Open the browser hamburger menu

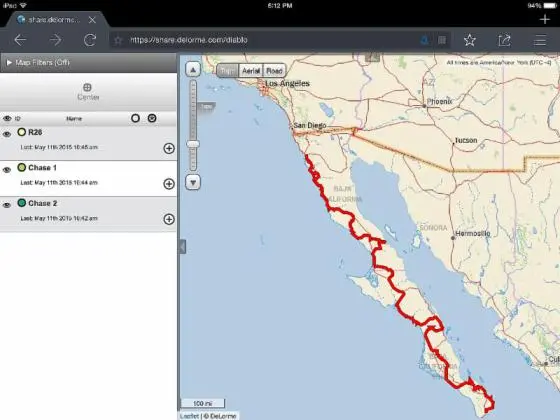[540, 40]
